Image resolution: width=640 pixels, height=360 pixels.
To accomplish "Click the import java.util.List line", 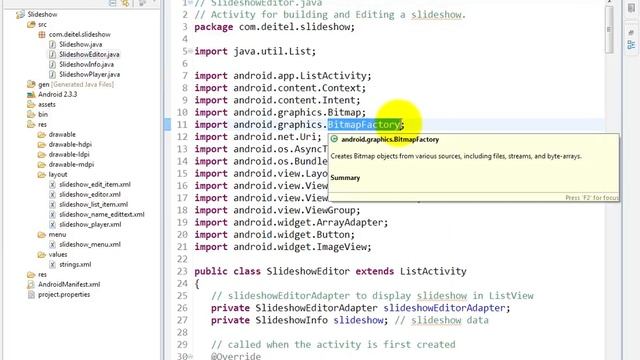I will click(x=255, y=51).
